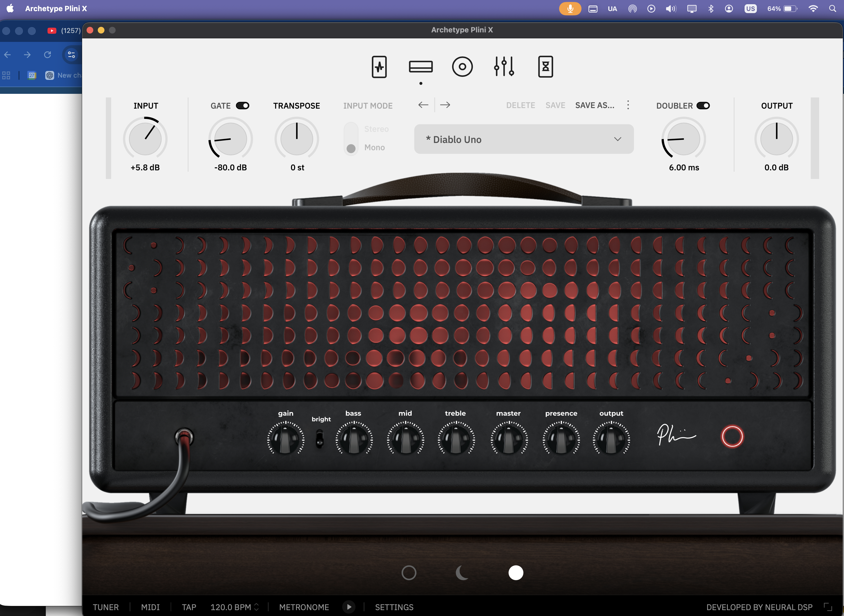Select the amplifier section icon
Image resolution: width=844 pixels, height=616 pixels.
tap(421, 67)
